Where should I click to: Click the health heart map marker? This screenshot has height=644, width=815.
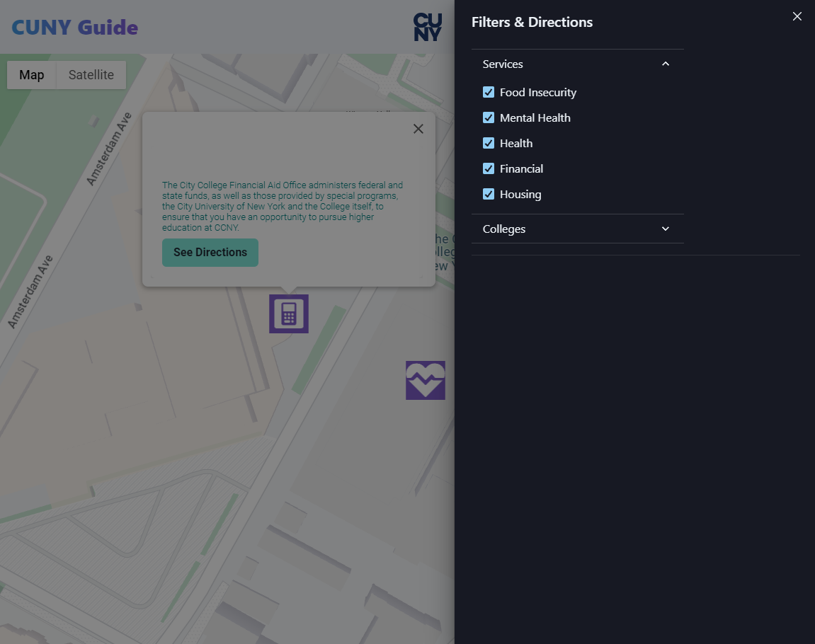(x=425, y=380)
